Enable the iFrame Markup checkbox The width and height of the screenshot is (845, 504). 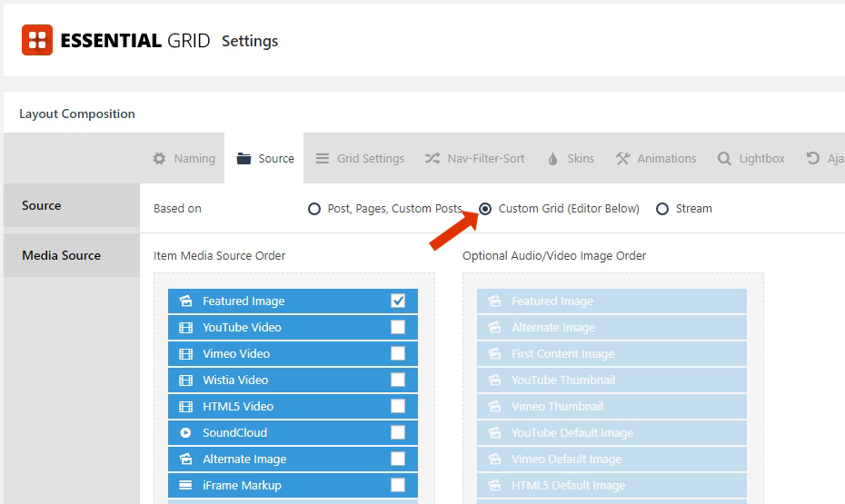(398, 485)
